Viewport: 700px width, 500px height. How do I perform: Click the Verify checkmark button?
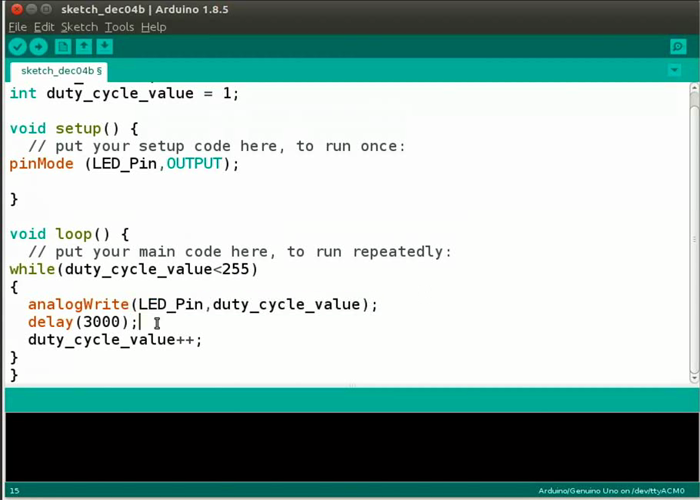(x=17, y=47)
